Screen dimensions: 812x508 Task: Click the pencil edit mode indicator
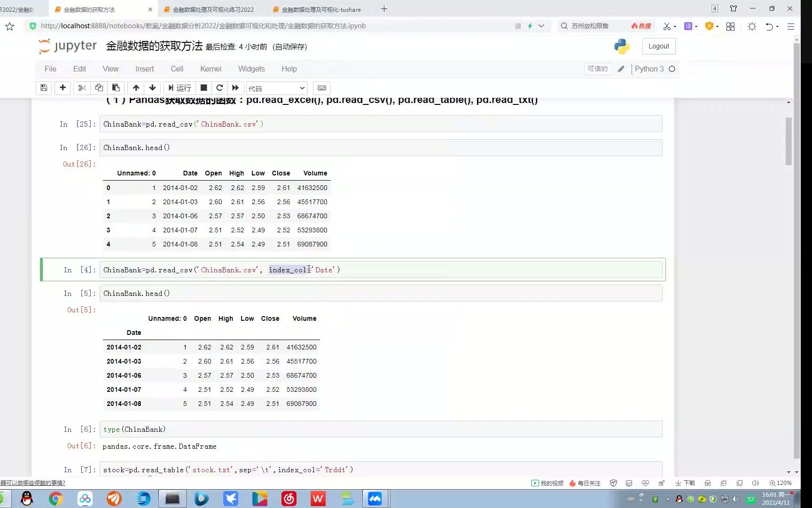point(621,69)
